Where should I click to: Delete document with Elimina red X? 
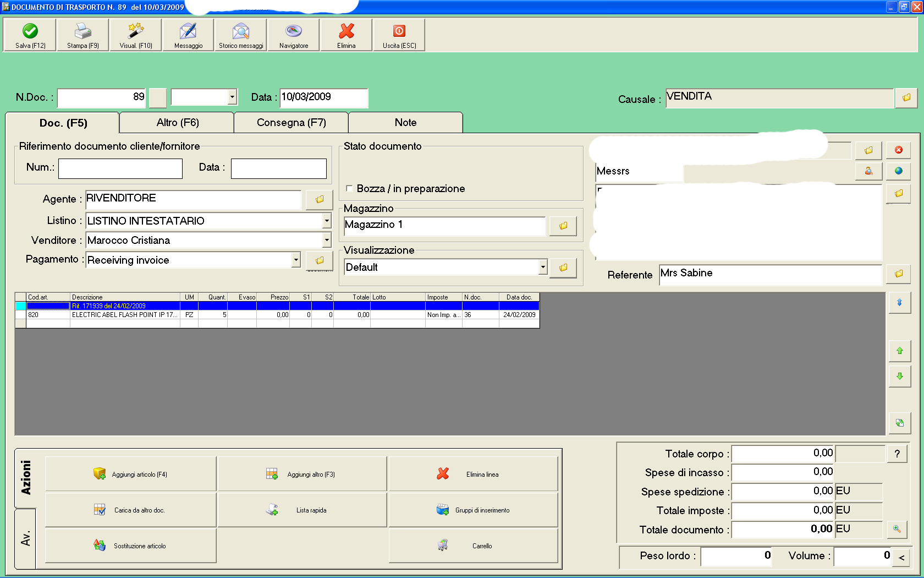(x=346, y=35)
